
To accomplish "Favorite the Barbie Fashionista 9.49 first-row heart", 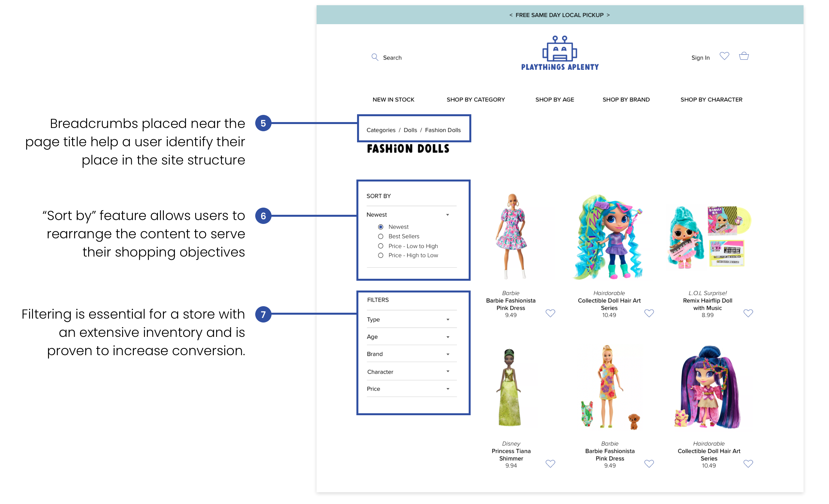I will pos(550,313).
